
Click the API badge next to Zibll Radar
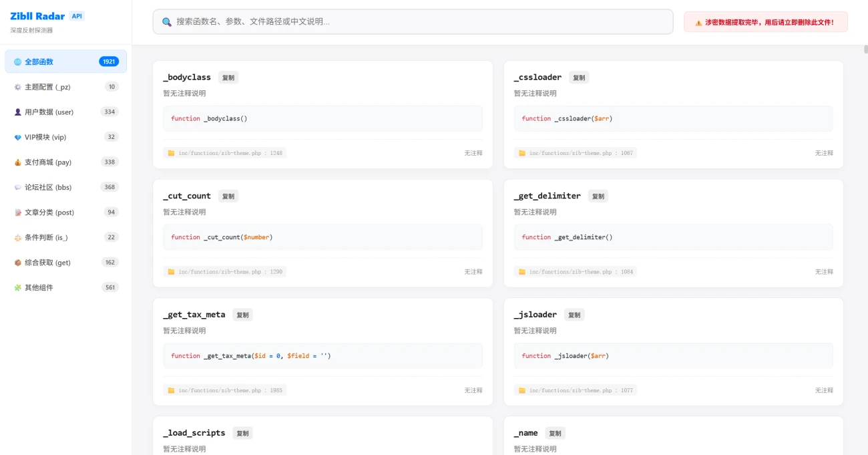coord(77,15)
